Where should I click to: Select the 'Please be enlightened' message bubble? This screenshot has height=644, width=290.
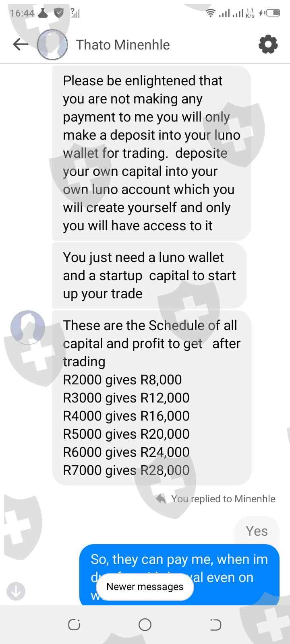(x=151, y=153)
